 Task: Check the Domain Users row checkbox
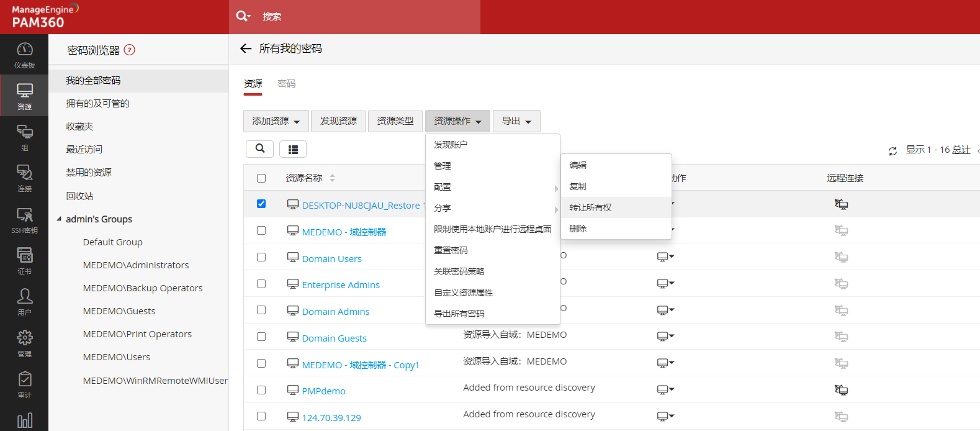pos(261,257)
